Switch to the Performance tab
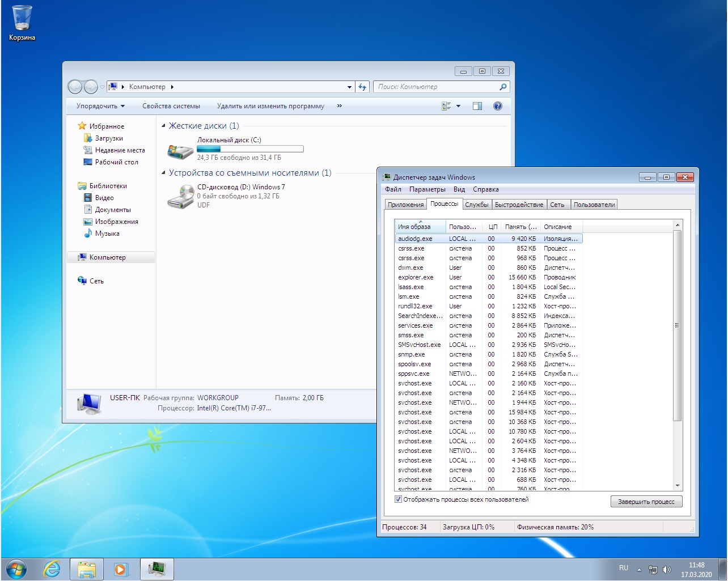Screen dimensions: 728x581 [x=518, y=205]
